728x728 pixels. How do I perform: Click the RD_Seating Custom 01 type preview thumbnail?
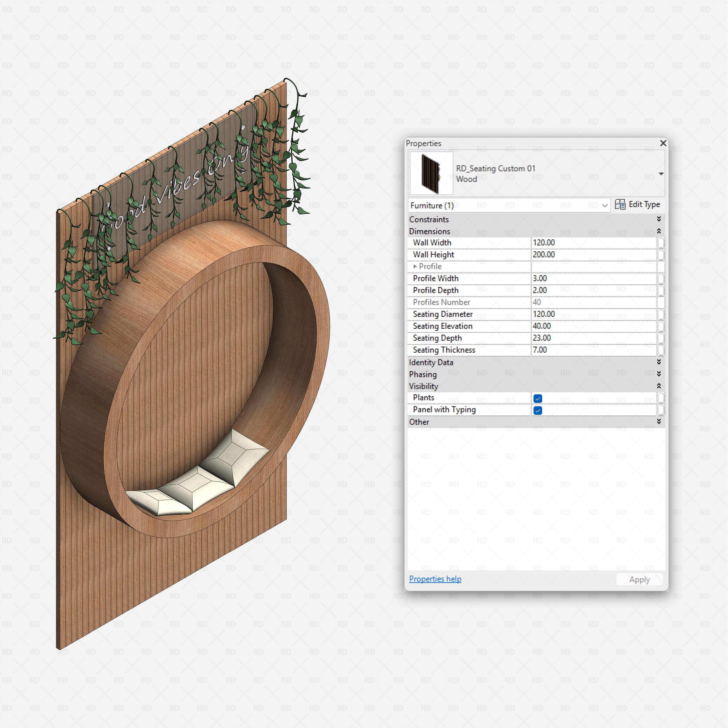(431, 173)
